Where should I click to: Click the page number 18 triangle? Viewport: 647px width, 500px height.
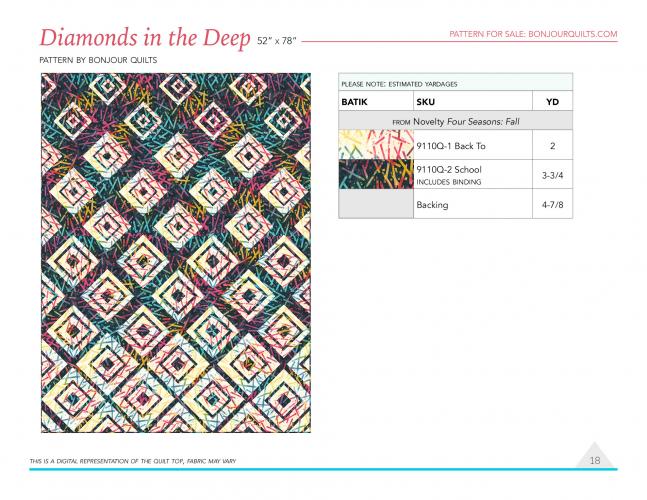click(x=595, y=457)
